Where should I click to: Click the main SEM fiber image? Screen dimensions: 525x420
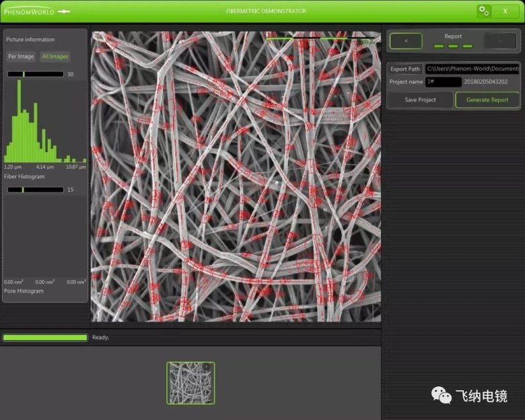[236, 176]
